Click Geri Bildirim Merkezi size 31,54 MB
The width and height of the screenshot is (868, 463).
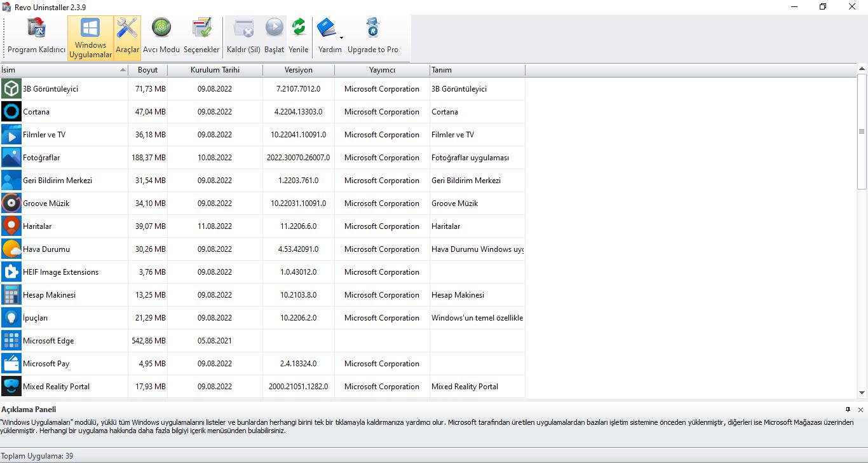click(151, 181)
